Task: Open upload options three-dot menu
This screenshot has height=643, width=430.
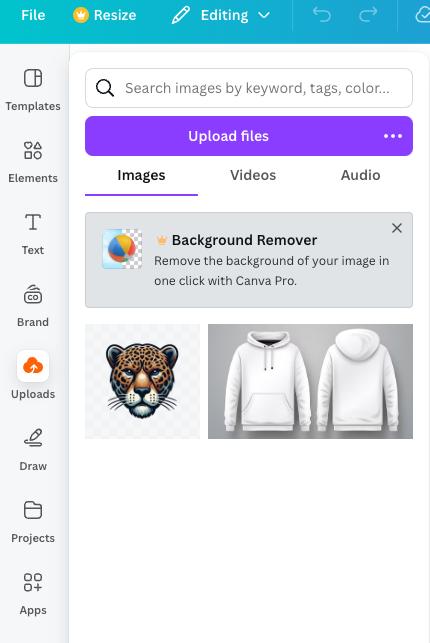Action: point(393,136)
